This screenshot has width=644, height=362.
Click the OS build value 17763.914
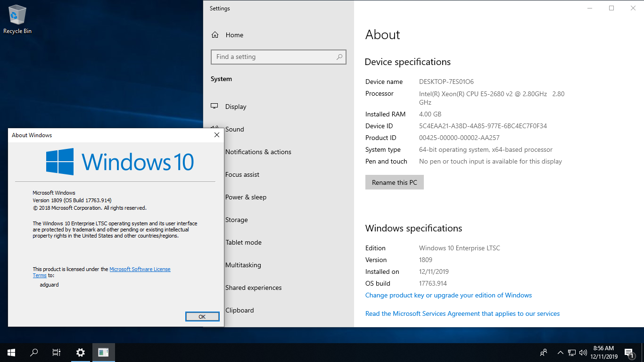tap(433, 283)
